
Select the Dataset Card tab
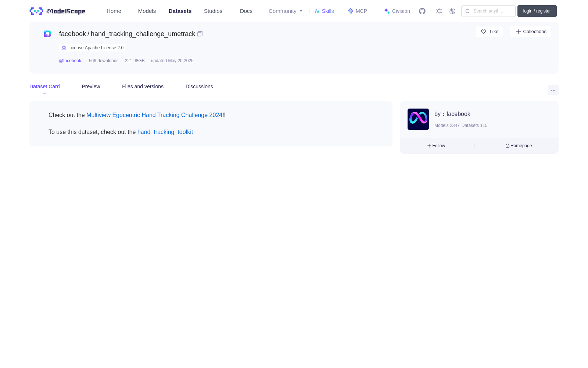coord(44,86)
